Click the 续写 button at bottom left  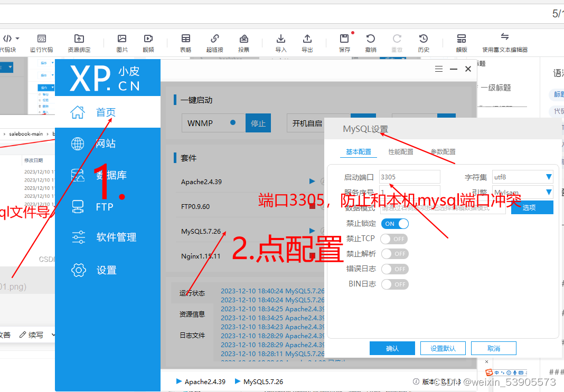pos(31,335)
